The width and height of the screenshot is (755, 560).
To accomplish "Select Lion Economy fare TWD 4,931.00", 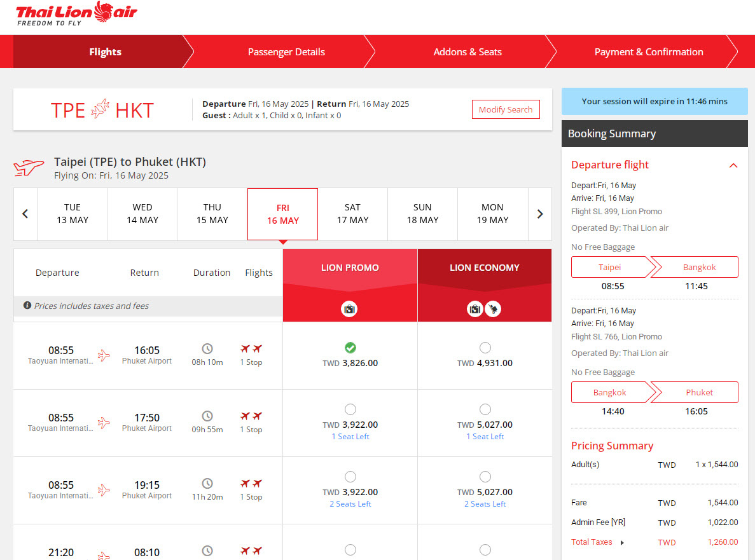I will click(485, 347).
